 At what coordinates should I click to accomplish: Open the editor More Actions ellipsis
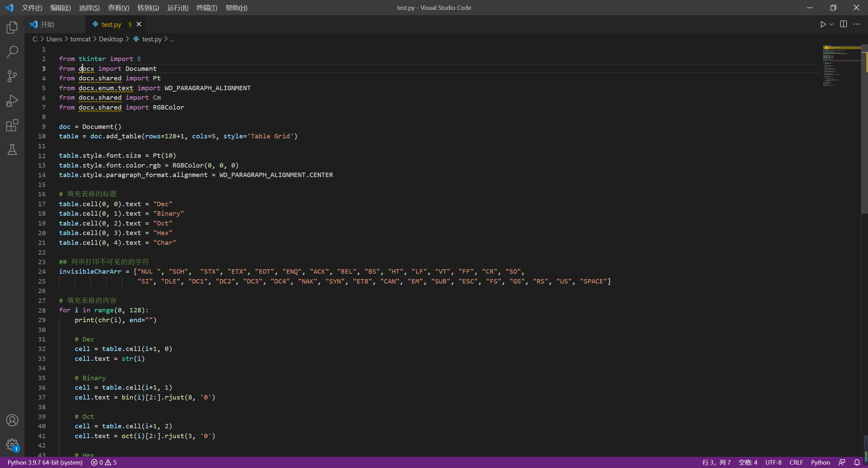tap(856, 24)
